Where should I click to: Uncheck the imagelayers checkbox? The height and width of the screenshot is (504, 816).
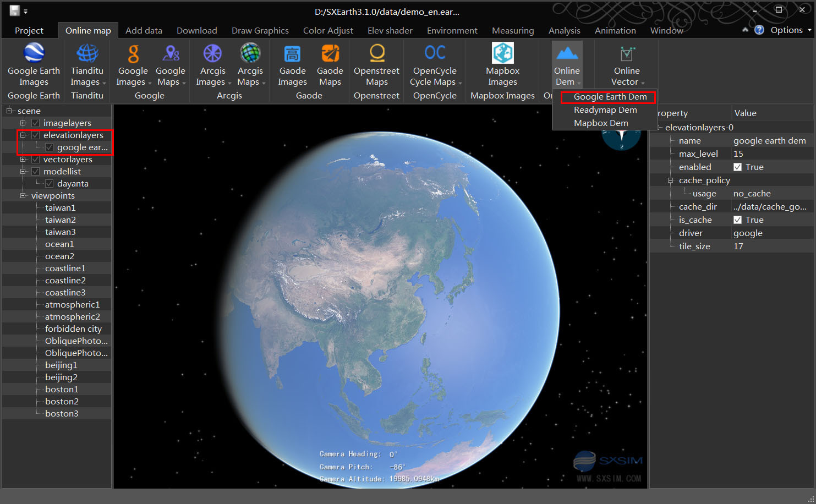tap(36, 123)
